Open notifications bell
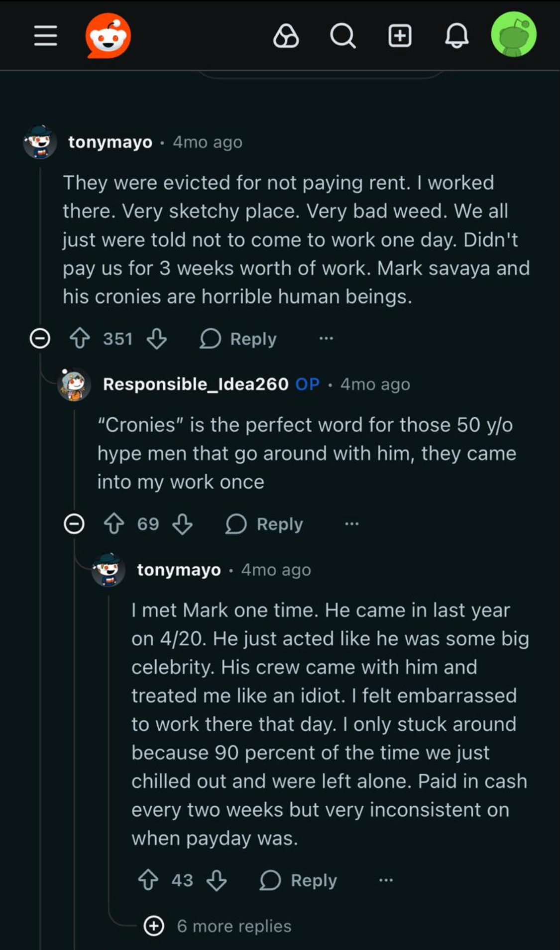 pos(456,36)
